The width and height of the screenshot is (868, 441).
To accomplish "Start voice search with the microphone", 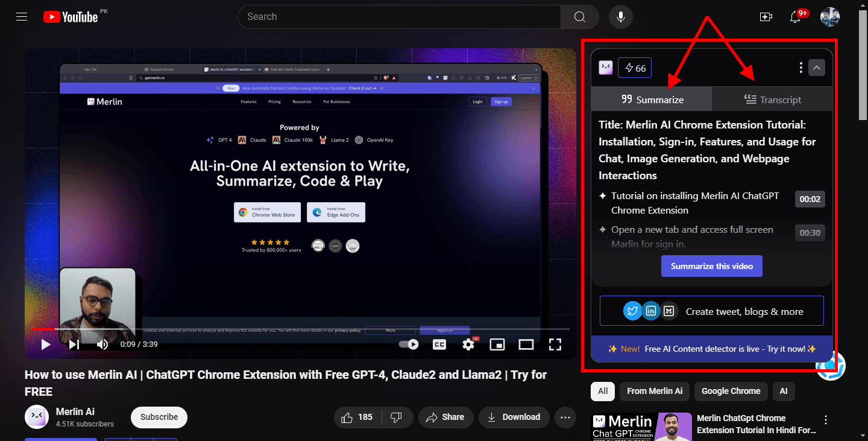I will (x=621, y=17).
